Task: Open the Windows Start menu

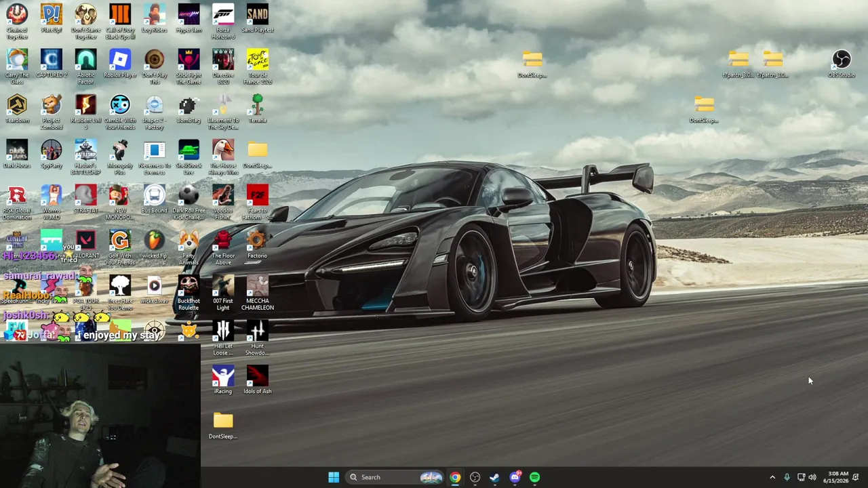Action: coord(334,477)
